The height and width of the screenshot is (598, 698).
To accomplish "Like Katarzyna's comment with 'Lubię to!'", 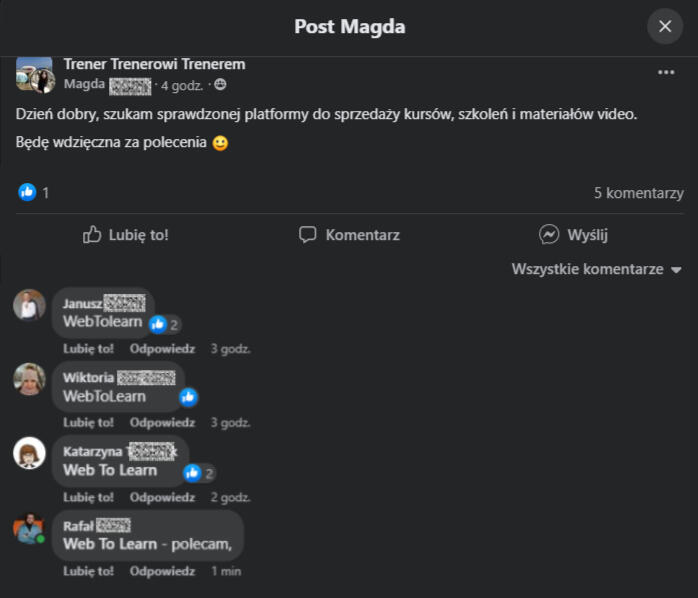I will (x=88, y=497).
